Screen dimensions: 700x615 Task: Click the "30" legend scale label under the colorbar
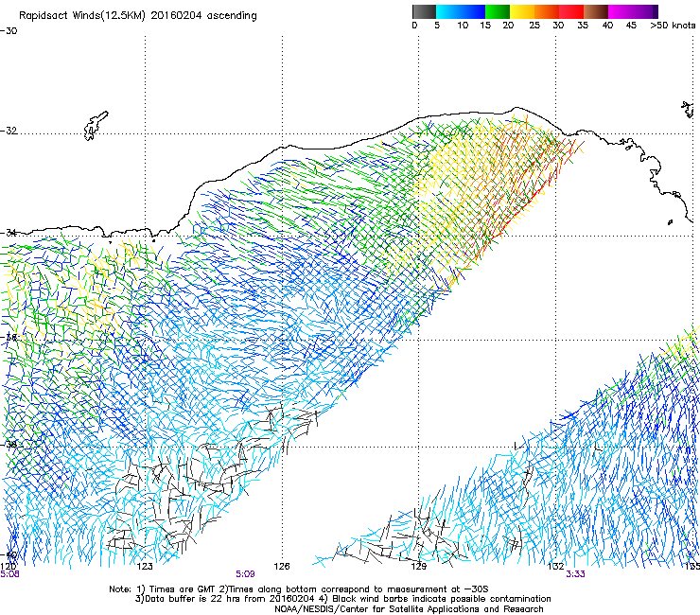pos(558,26)
